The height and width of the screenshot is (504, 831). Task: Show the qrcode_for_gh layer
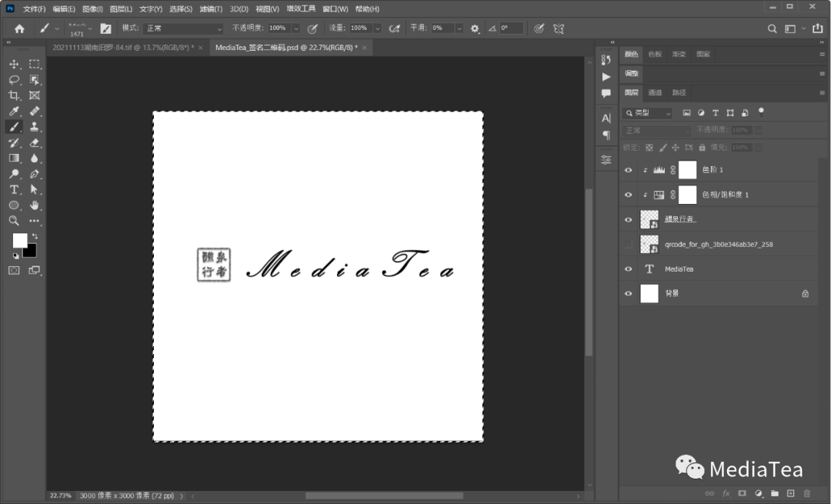coord(629,245)
